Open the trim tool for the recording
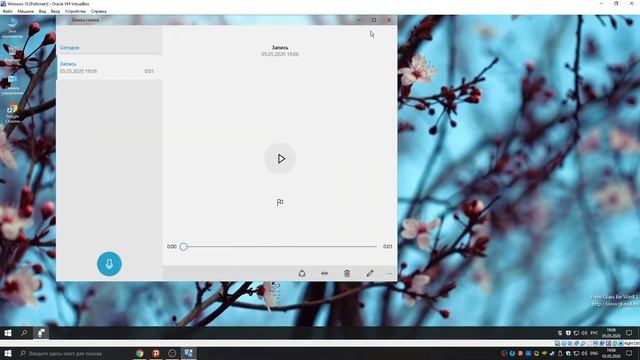640x360 pixels. pyautogui.click(x=324, y=273)
